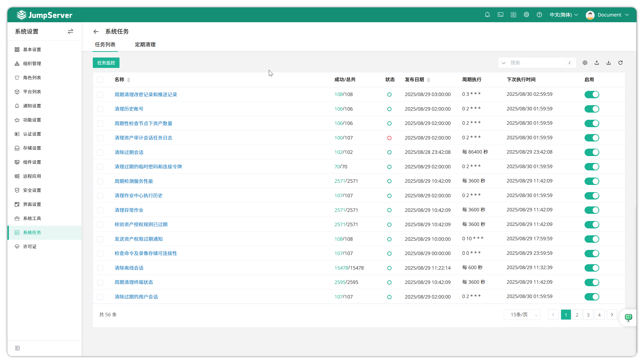Refresh the task list
Screen dimensions: 644x361
(x=621, y=63)
